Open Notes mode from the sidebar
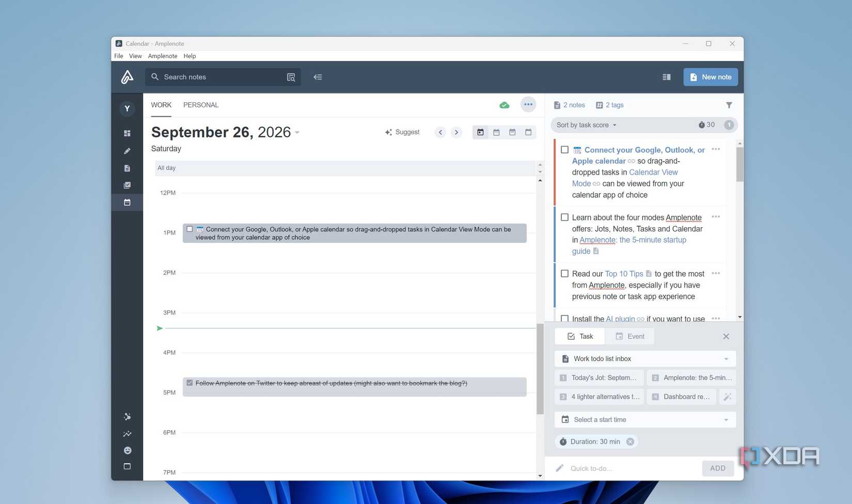 pos(127,168)
